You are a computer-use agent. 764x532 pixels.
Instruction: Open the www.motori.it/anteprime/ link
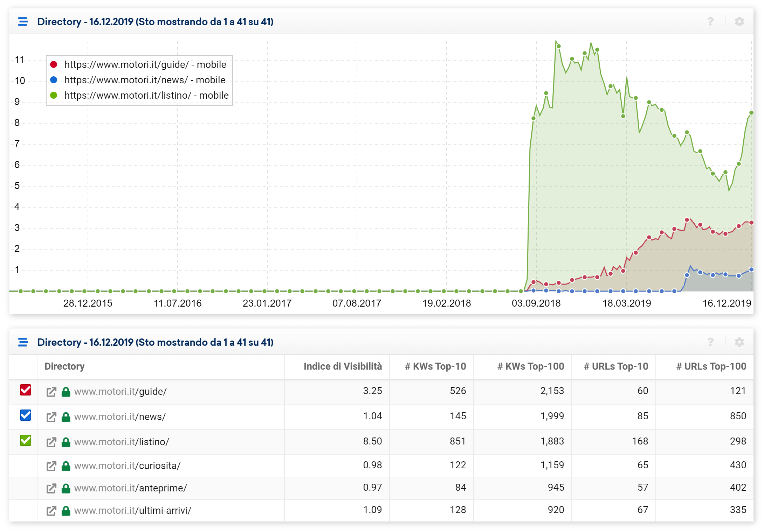130,488
